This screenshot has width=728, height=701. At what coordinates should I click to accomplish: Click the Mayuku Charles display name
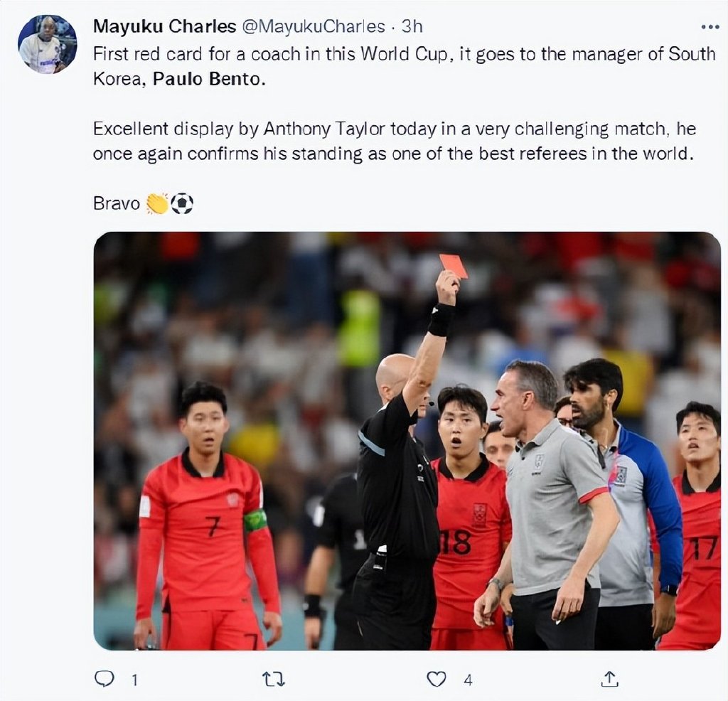pos(164,26)
